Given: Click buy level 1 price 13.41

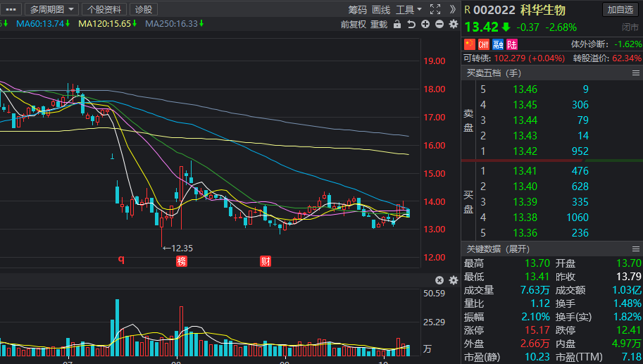Looking at the screenshot, I should [525, 170].
